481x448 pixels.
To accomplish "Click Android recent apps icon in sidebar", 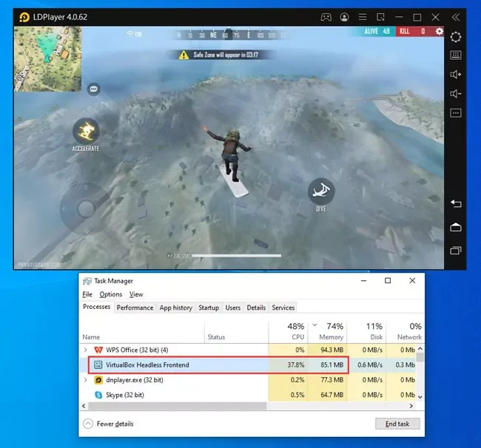I will [456, 251].
